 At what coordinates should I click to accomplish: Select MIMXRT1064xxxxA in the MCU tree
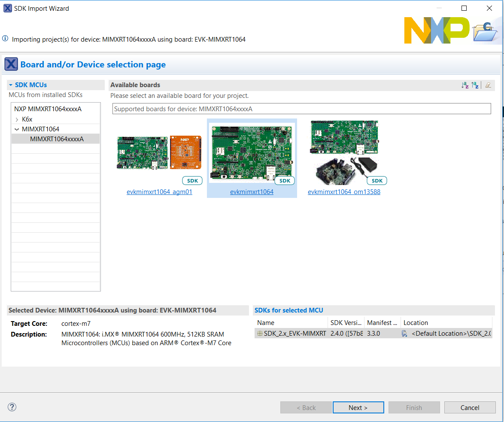point(57,139)
